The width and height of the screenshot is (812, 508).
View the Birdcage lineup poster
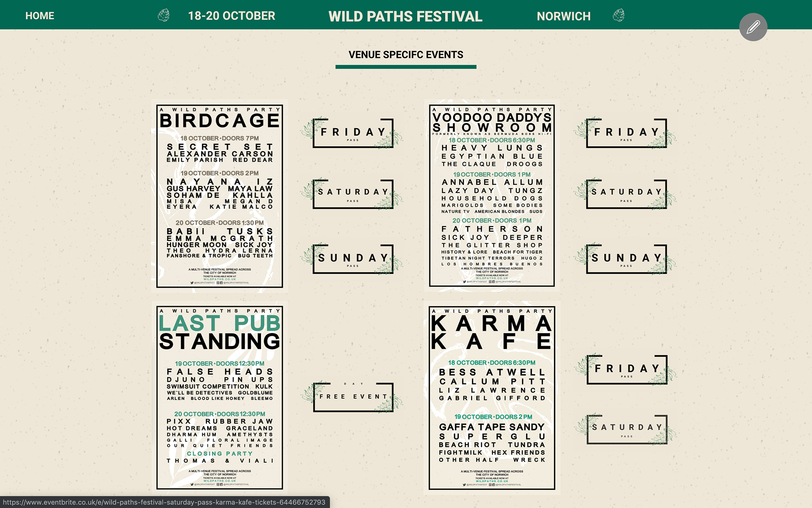[x=219, y=196]
